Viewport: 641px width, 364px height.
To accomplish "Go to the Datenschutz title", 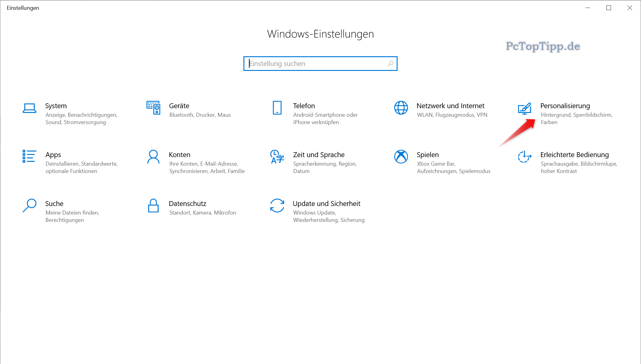I will tap(187, 204).
